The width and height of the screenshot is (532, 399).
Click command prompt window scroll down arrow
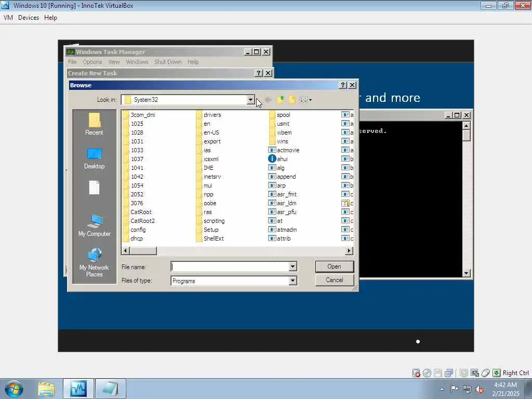467,273
